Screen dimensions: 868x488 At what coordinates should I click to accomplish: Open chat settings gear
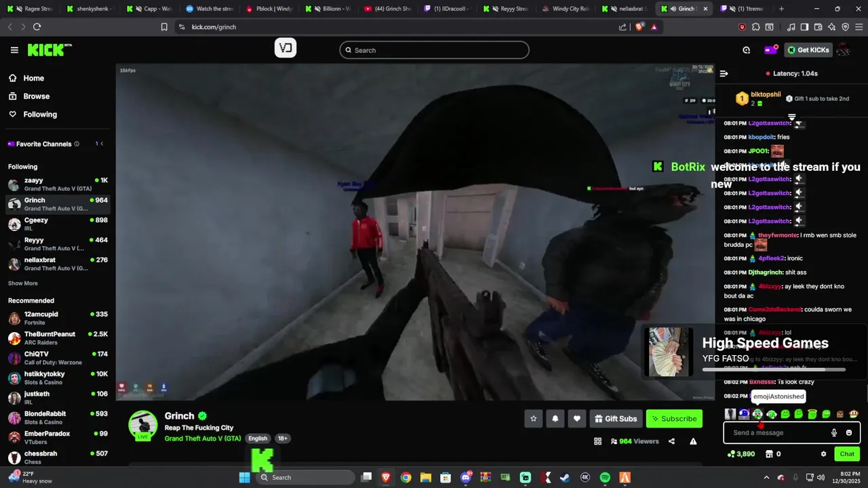[x=823, y=454]
